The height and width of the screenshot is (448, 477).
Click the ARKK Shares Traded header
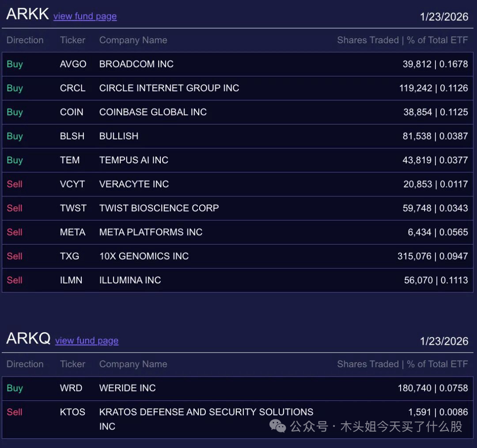coord(403,40)
